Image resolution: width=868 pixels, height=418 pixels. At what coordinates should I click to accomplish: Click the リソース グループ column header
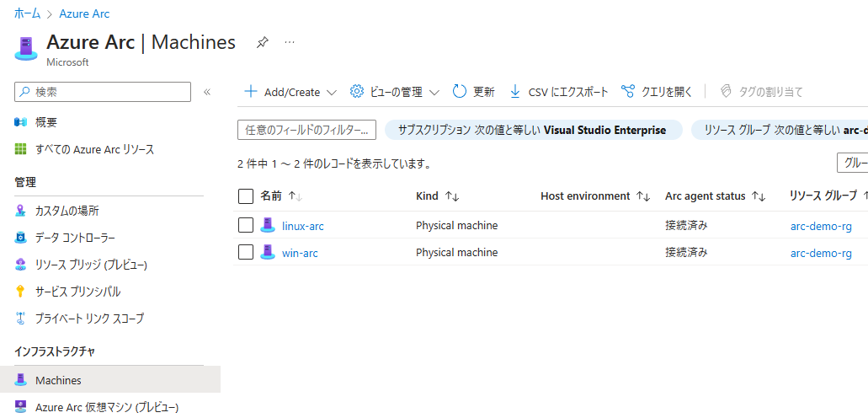[823, 196]
